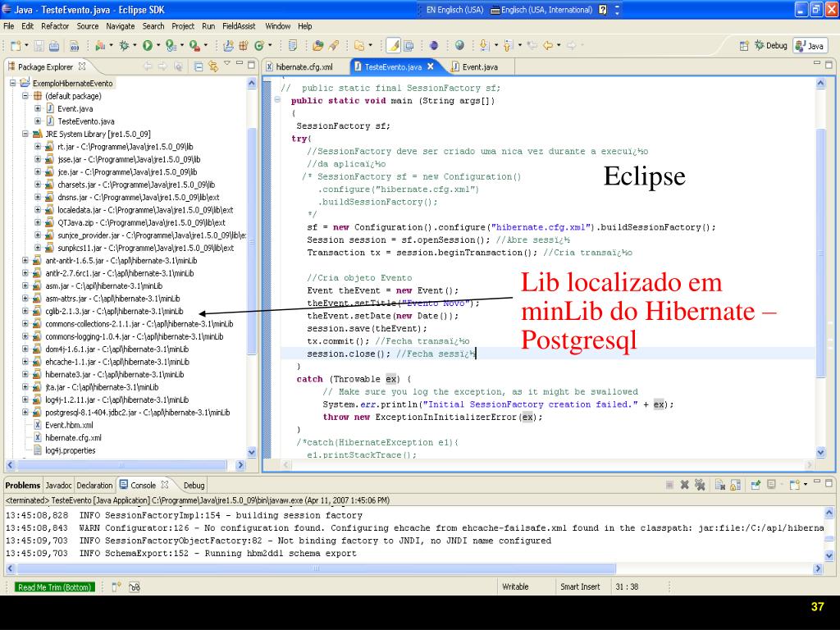Collapse the (default package) node

[x=25, y=96]
